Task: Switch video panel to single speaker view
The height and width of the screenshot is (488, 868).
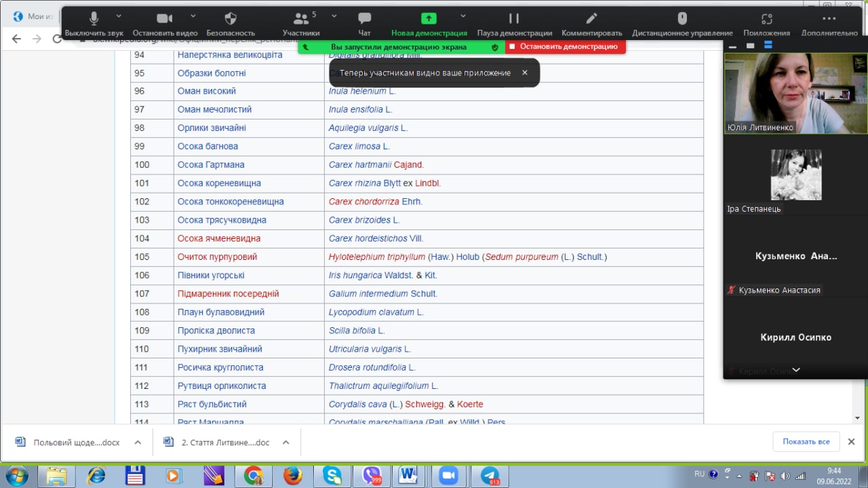Action: click(750, 45)
